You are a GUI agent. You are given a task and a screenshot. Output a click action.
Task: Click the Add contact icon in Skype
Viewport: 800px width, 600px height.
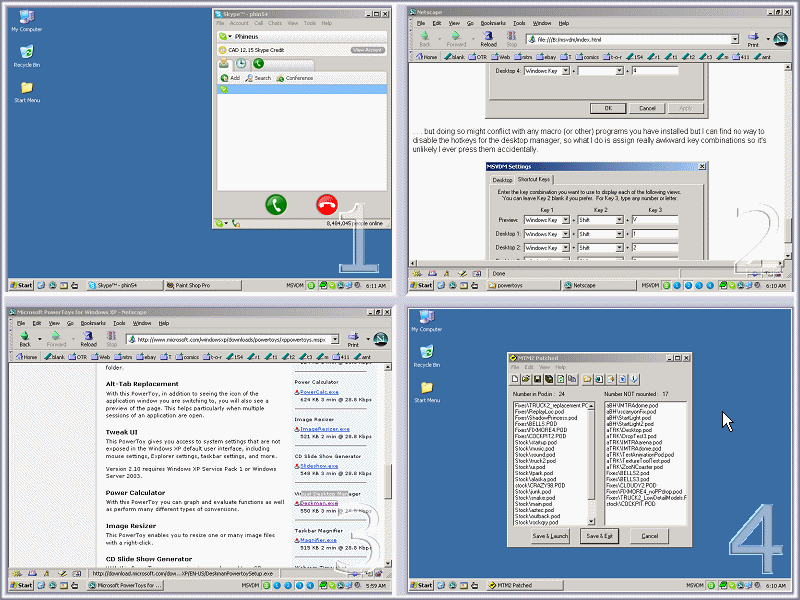tap(224, 77)
